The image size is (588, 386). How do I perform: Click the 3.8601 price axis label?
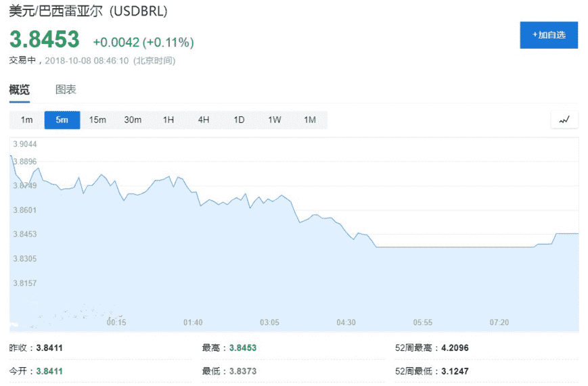(24, 210)
